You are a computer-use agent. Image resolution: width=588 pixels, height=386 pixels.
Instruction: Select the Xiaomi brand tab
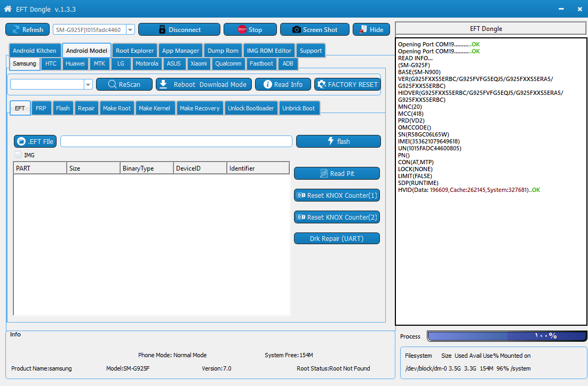[198, 63]
